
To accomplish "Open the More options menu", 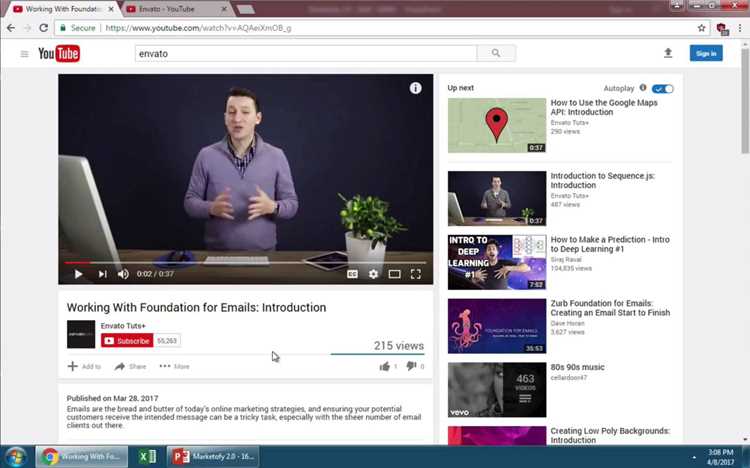I will [x=175, y=367].
